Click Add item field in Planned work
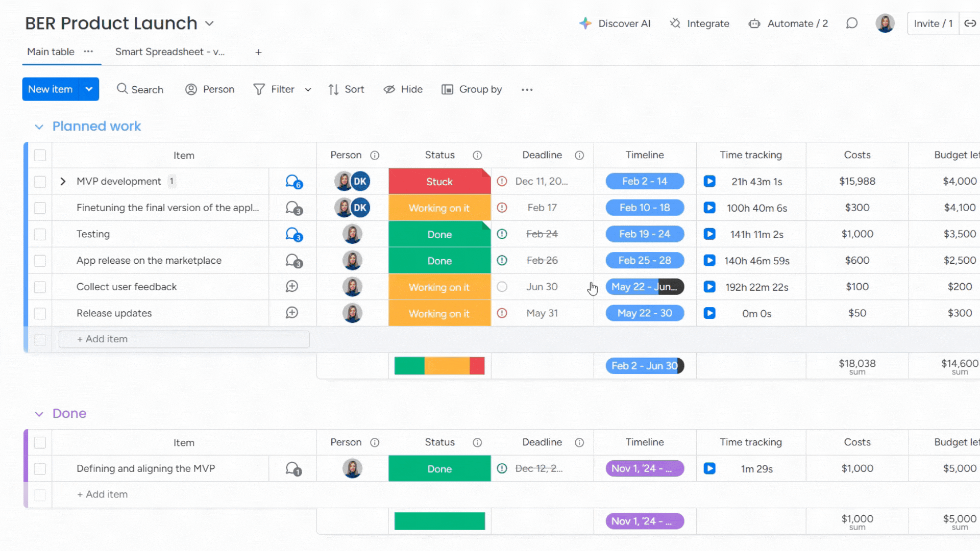980x551 pixels. point(184,339)
